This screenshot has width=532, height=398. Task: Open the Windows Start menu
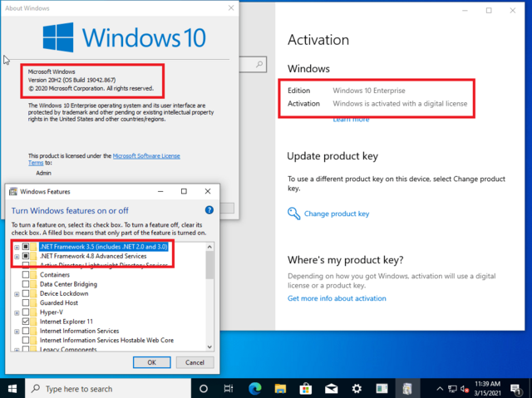(x=12, y=389)
